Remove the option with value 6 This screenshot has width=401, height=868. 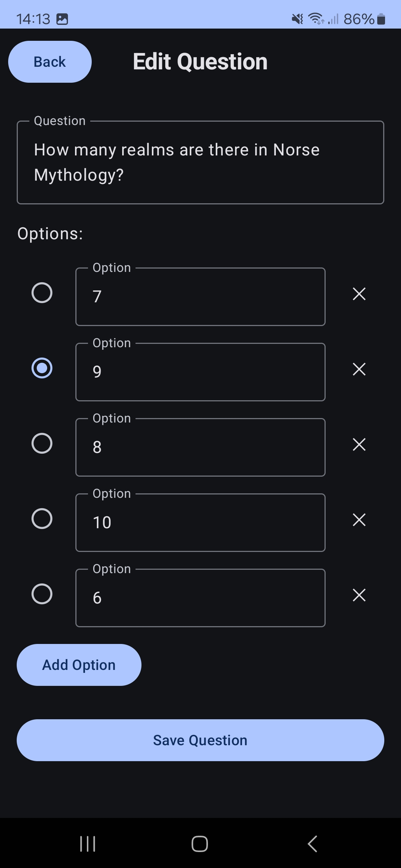click(359, 595)
